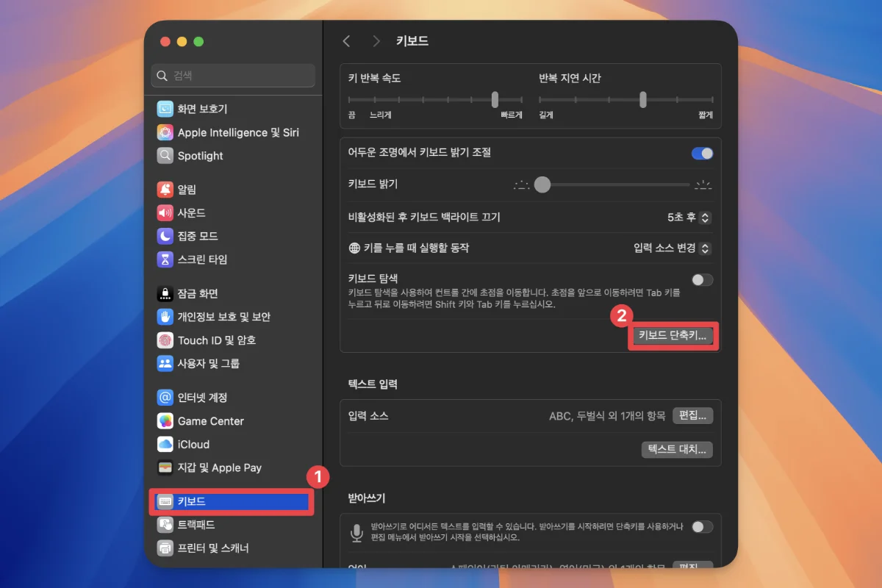Viewport: 882px width, 588px height.
Task: Open 집중 모드 (Focus) settings
Action: click(x=204, y=236)
